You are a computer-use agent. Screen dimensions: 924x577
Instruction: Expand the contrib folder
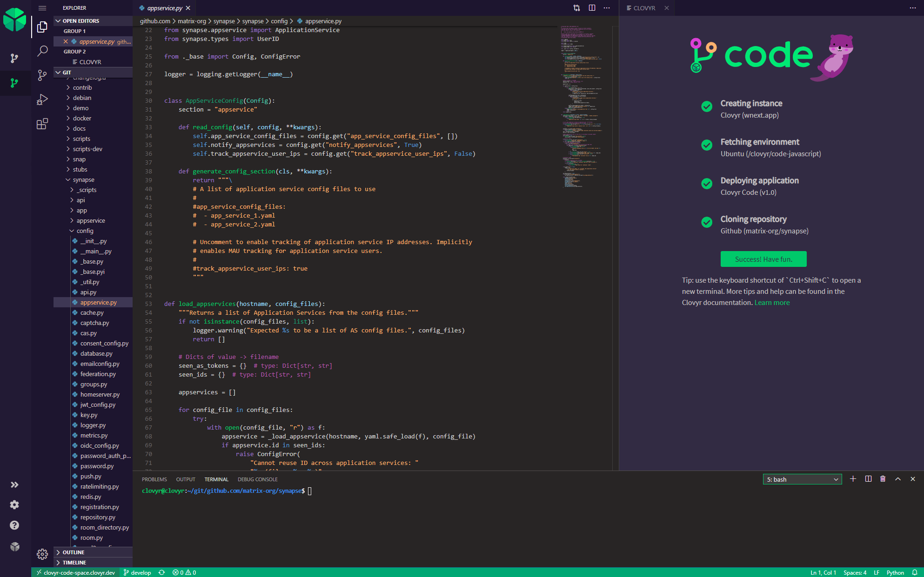pyautogui.click(x=82, y=87)
